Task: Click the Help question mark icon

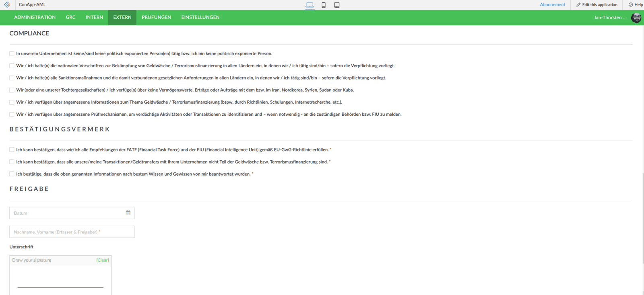Action: 631,5
